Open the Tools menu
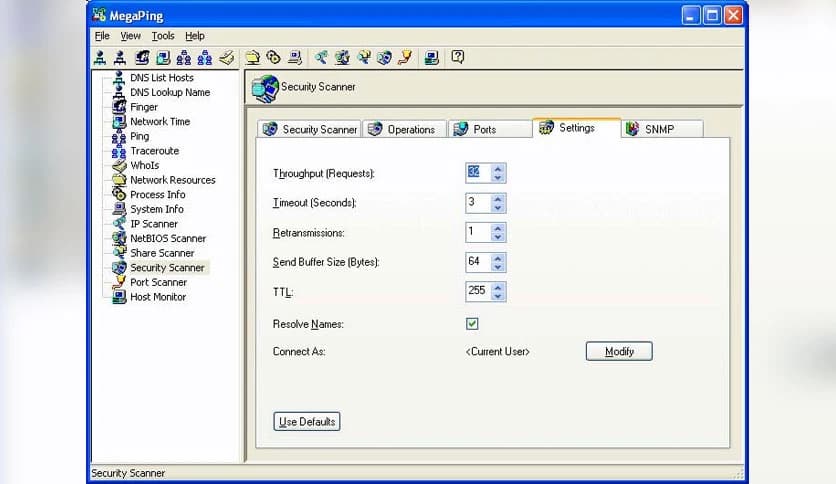 163,36
